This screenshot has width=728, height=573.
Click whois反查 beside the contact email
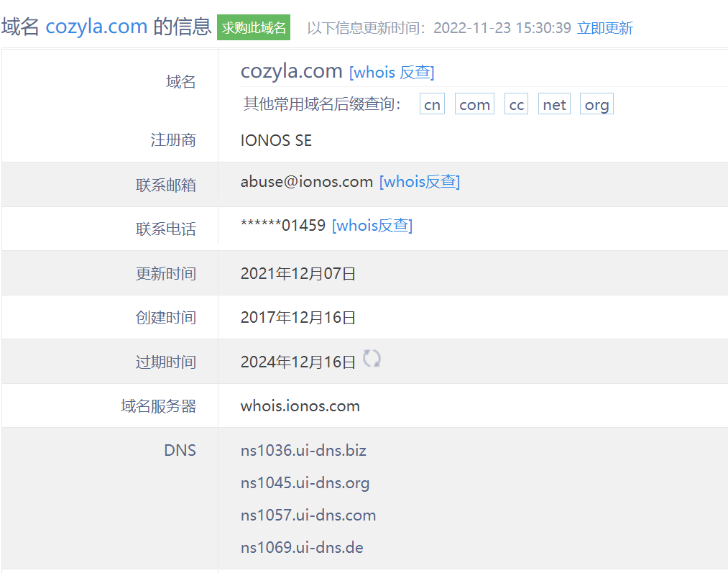(420, 181)
